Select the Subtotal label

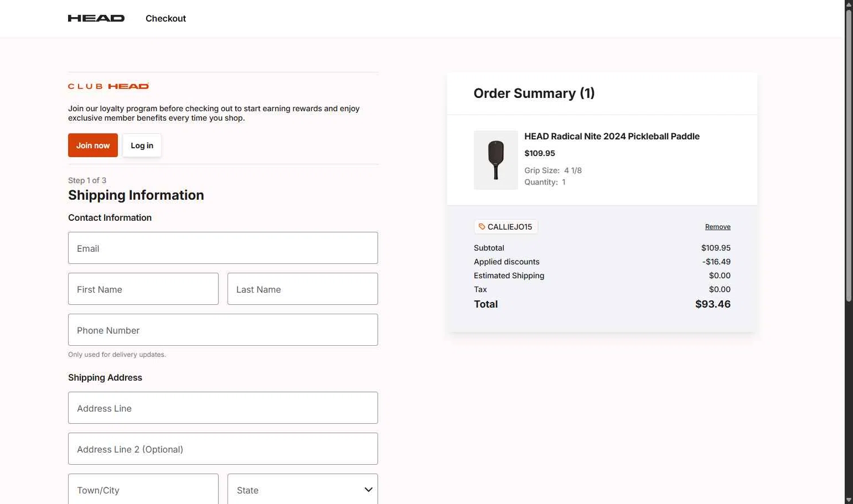(489, 248)
